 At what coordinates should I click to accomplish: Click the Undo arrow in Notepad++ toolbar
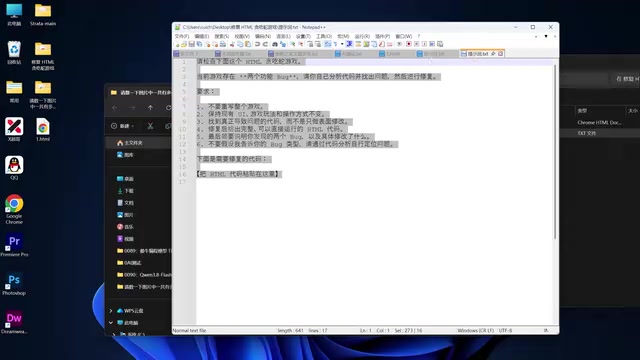coord(258,44)
